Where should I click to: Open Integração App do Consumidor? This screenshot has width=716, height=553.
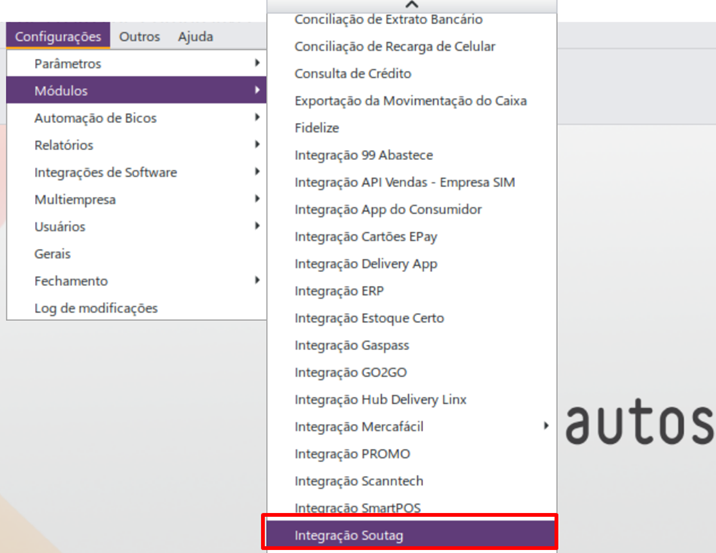click(412, 209)
